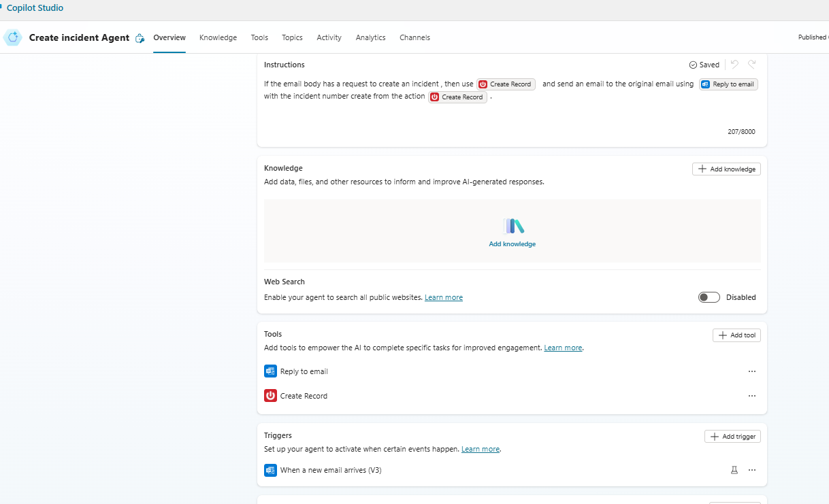Click the redo icon next to undo
Image resolution: width=829 pixels, height=504 pixels.
pyautogui.click(x=751, y=64)
